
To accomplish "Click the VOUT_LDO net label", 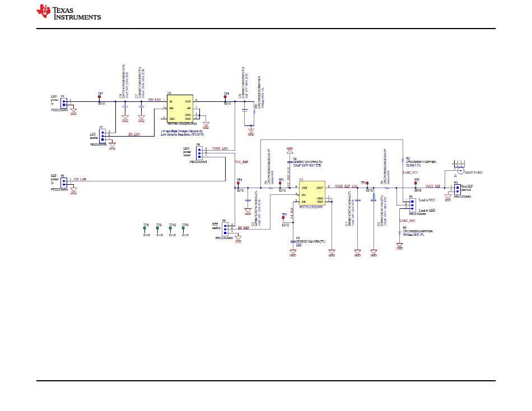I will (x=220, y=148).
